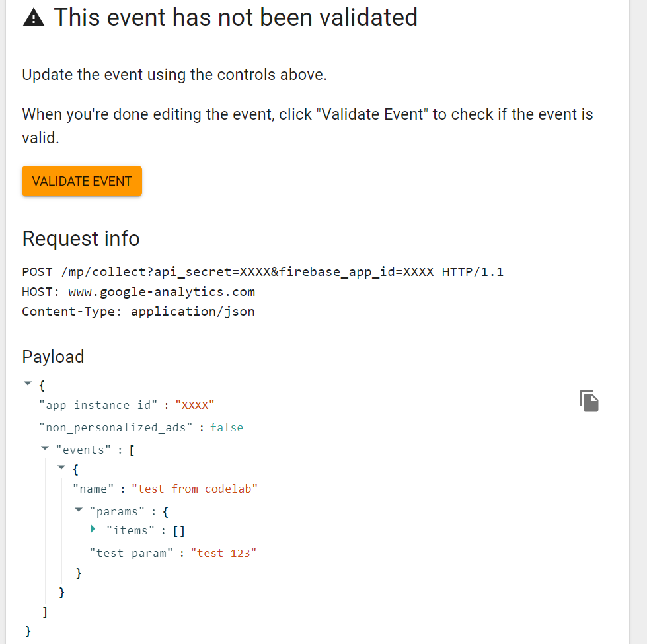Click the HOST www.google-analytics.com line
The height and width of the screenshot is (644, 647).
tap(138, 291)
